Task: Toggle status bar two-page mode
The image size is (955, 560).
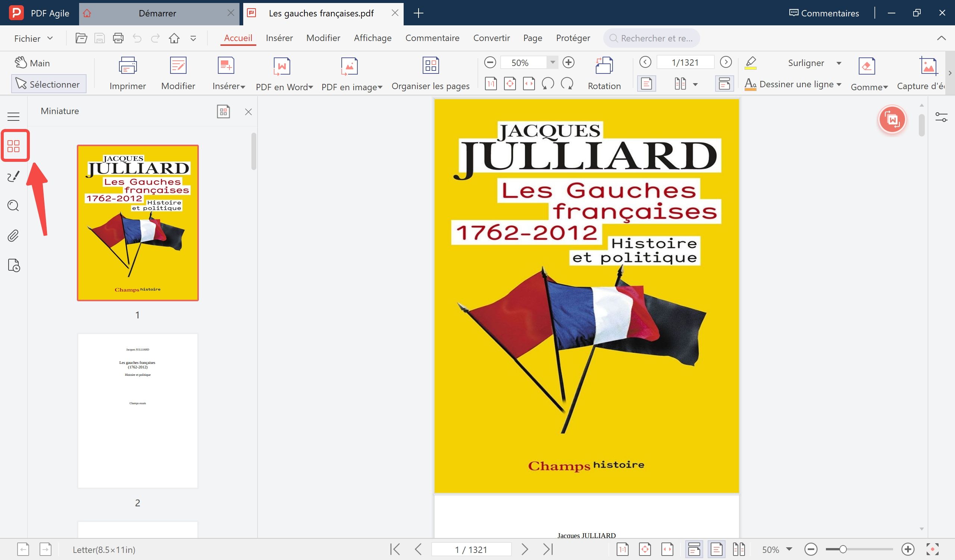Action: 739,549
